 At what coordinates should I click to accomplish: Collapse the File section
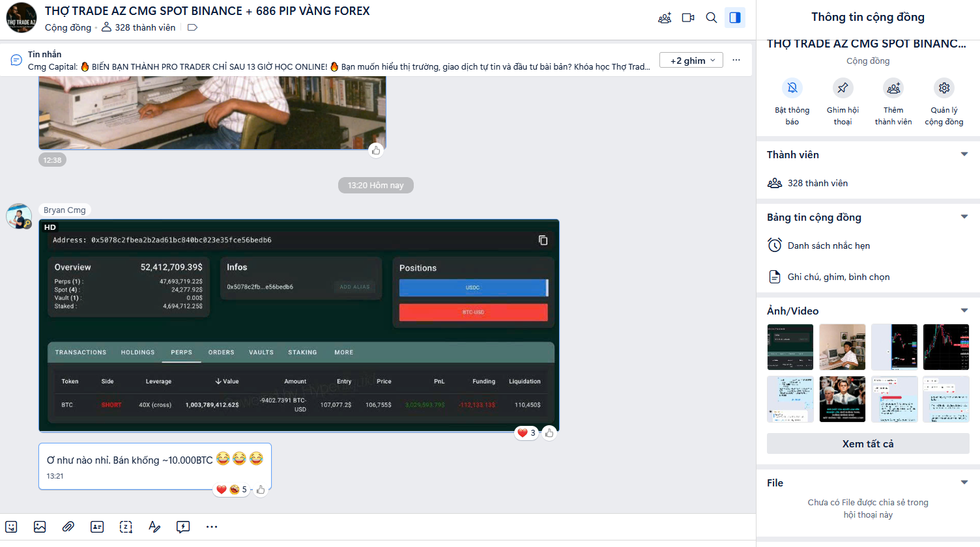[964, 483]
